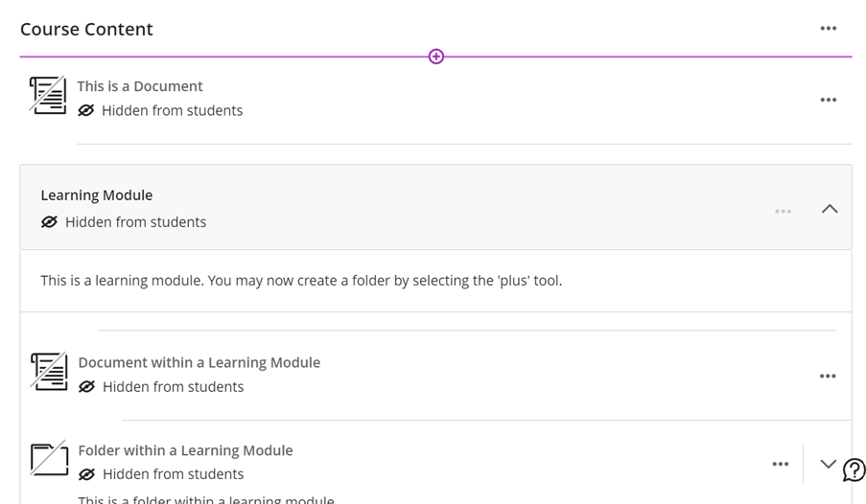866x504 pixels.
Task: Open the This is a Document link
Action: click(x=140, y=86)
